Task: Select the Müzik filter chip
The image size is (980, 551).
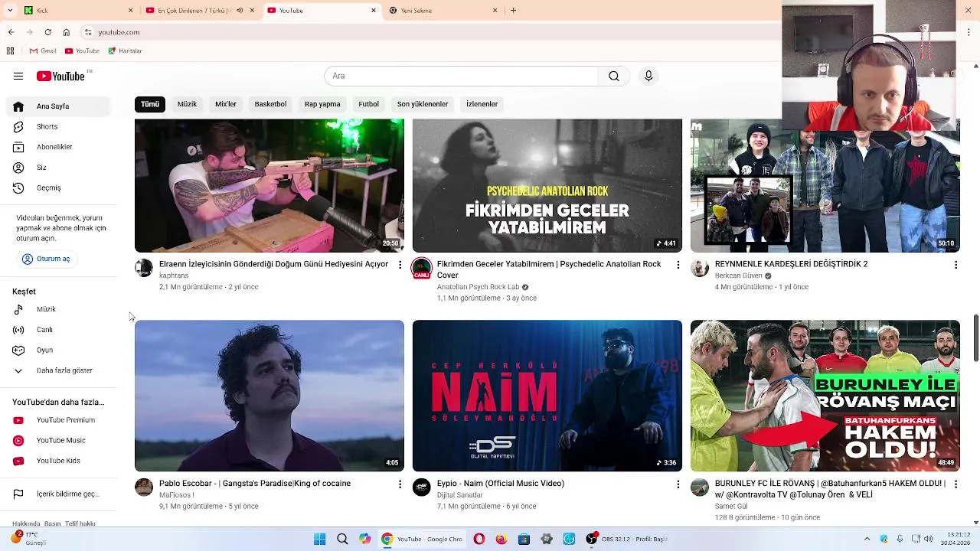Action: pos(187,104)
